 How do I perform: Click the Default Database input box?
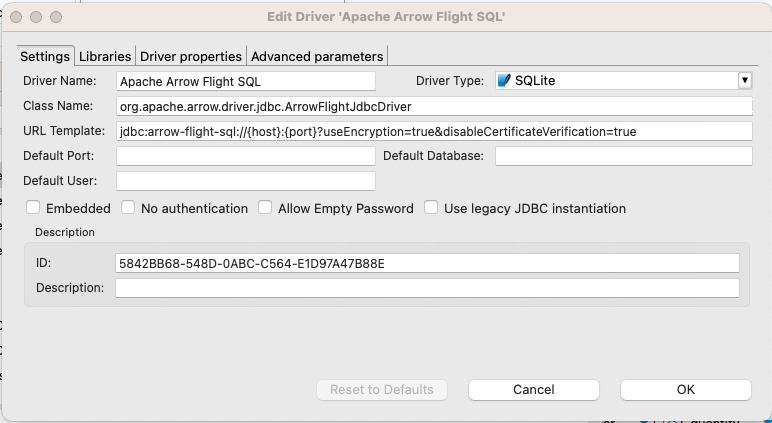(x=623, y=156)
